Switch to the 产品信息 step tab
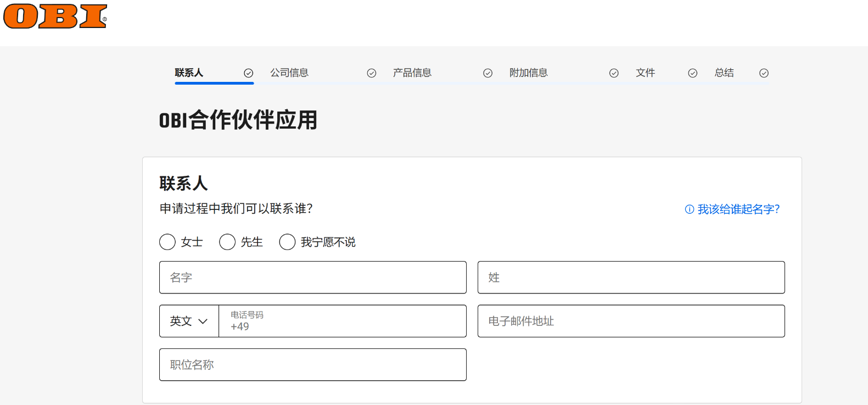 click(x=412, y=73)
